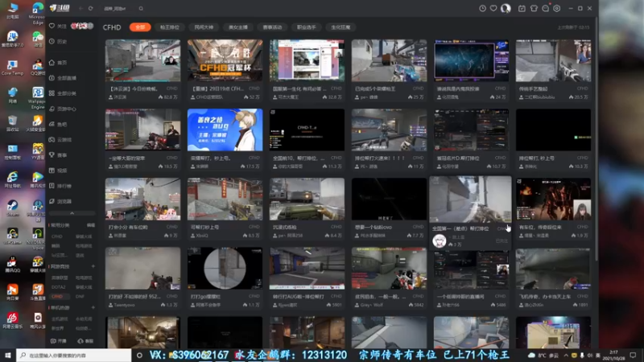Click 开播 start streaming icon
This screenshot has width=644, height=362.
point(58,341)
